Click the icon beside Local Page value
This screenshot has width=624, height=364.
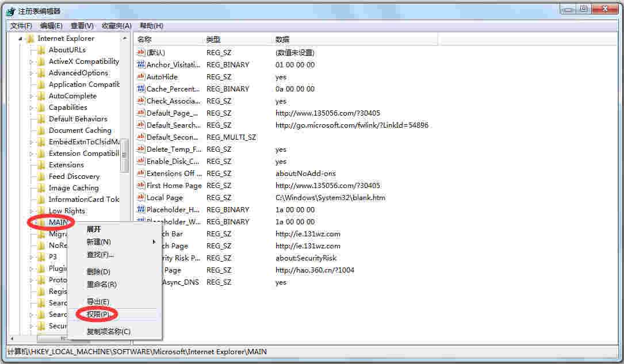(140, 197)
